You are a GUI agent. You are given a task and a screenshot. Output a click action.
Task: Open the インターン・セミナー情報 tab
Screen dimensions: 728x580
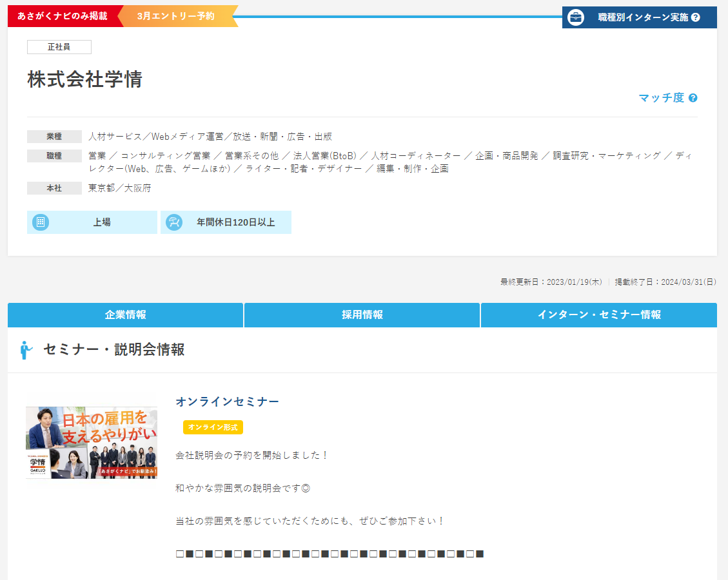(599, 315)
